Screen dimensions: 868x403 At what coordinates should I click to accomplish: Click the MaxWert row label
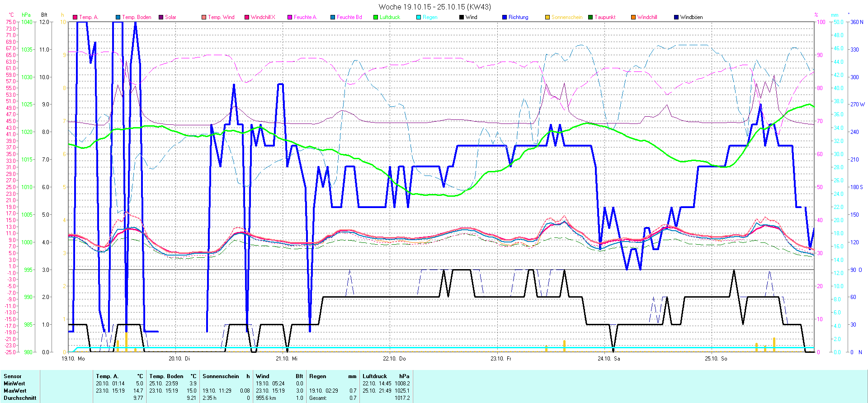coord(15,391)
